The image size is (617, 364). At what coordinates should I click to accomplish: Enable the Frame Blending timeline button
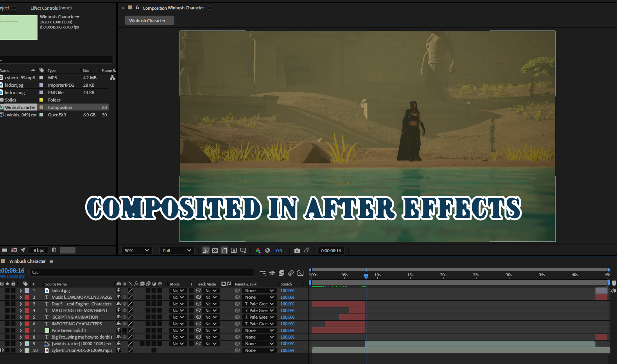(282, 273)
